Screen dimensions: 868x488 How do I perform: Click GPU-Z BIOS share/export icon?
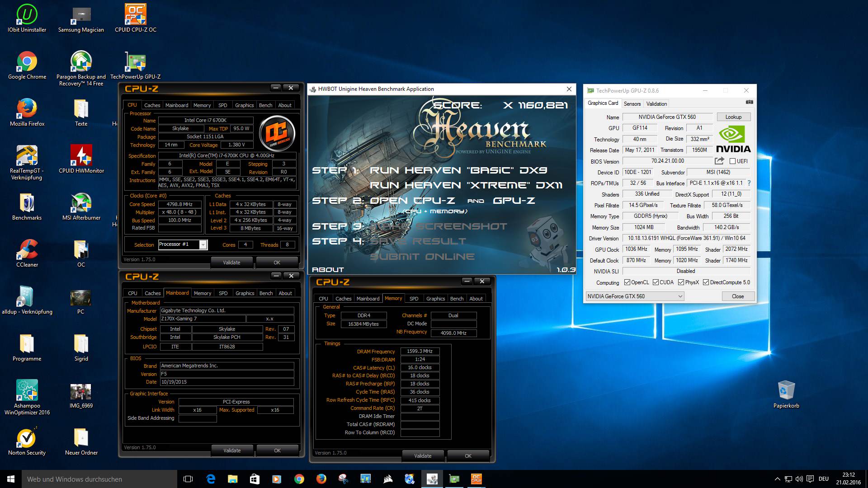[x=719, y=161]
